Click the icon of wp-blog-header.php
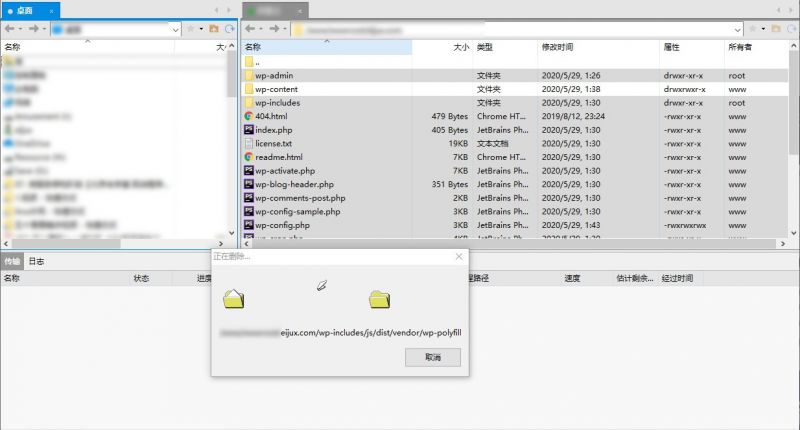The image size is (800, 430). pyautogui.click(x=249, y=184)
